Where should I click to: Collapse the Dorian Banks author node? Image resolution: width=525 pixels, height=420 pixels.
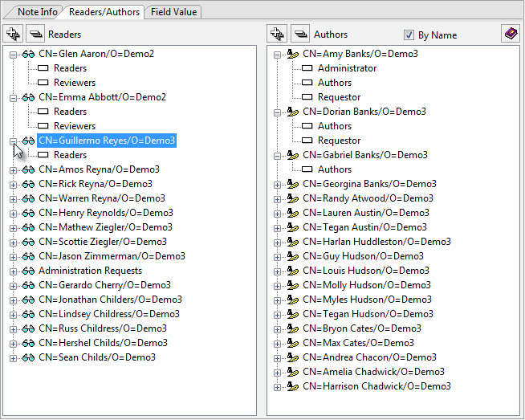[277, 112]
